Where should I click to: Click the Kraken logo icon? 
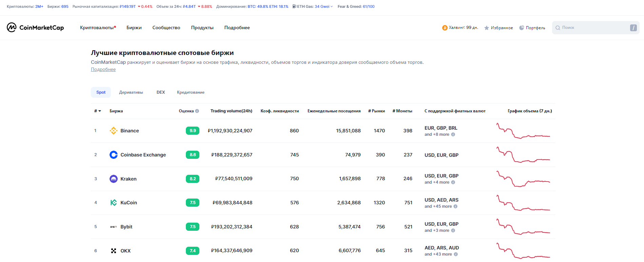click(x=114, y=179)
